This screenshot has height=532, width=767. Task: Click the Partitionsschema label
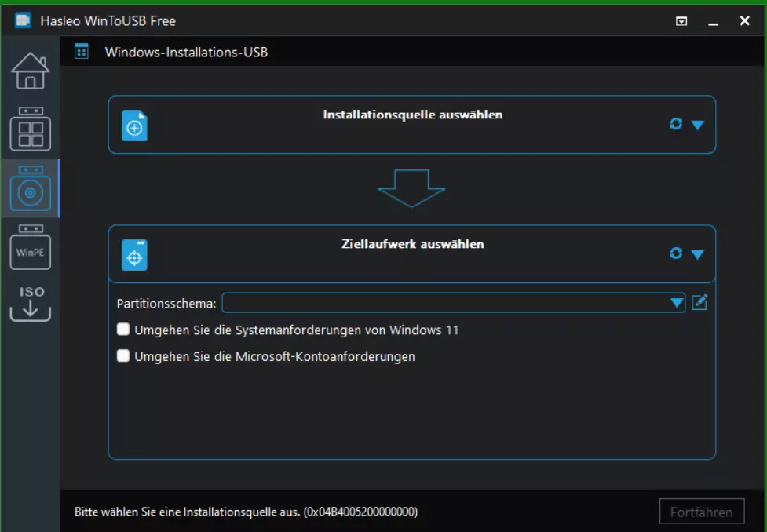166,303
